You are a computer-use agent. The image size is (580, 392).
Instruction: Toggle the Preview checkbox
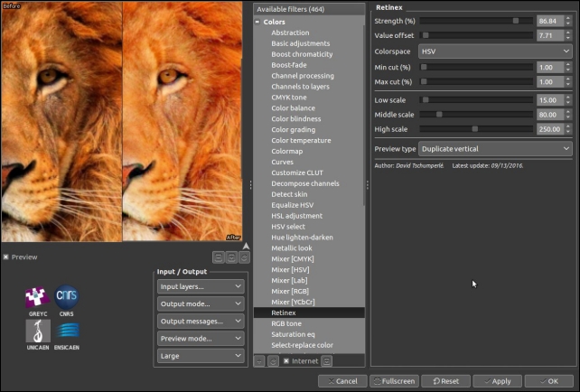coord(6,257)
